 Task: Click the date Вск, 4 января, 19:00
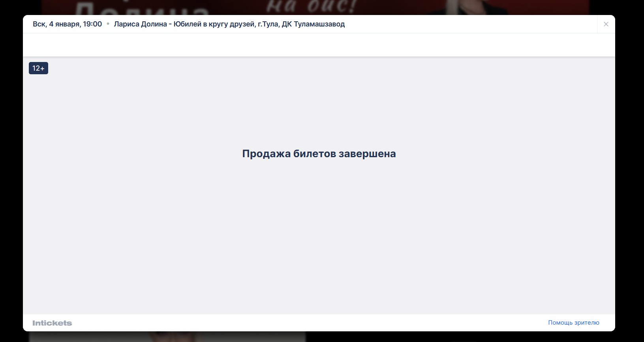[x=67, y=24]
